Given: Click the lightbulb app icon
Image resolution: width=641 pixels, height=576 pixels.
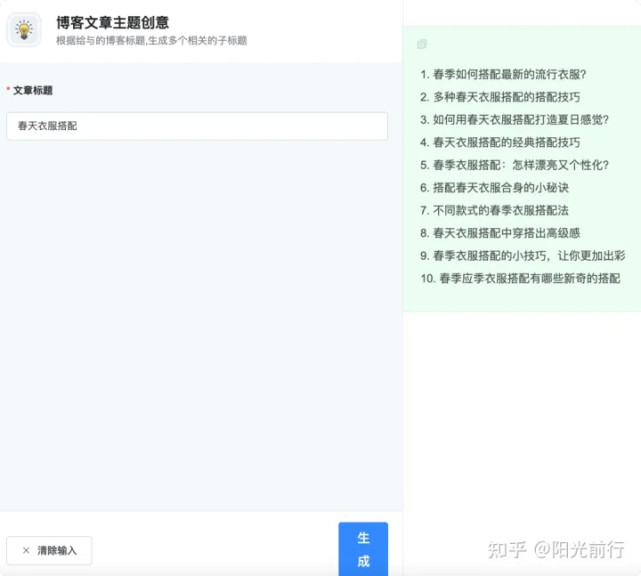Looking at the screenshot, I should [24, 30].
